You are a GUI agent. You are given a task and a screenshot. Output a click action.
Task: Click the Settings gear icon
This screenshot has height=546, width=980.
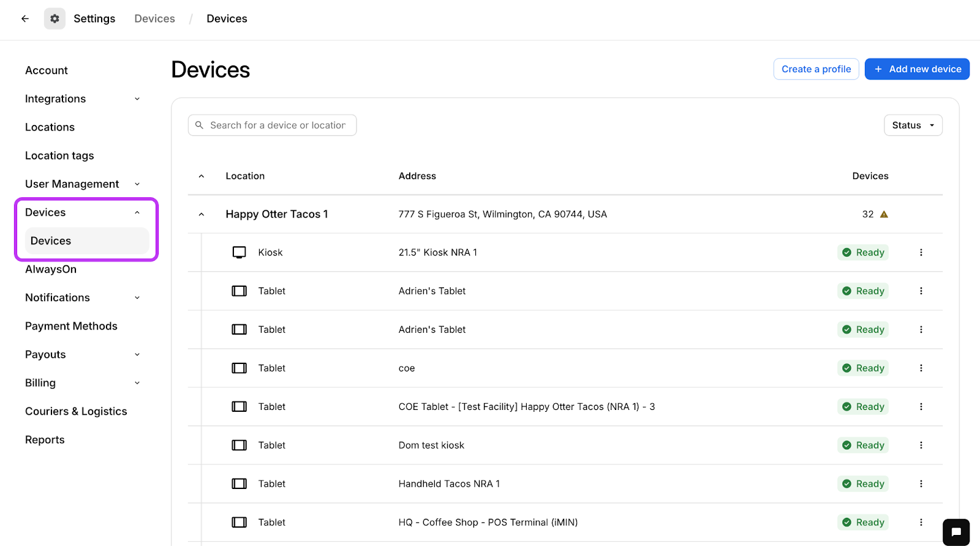[x=55, y=18]
